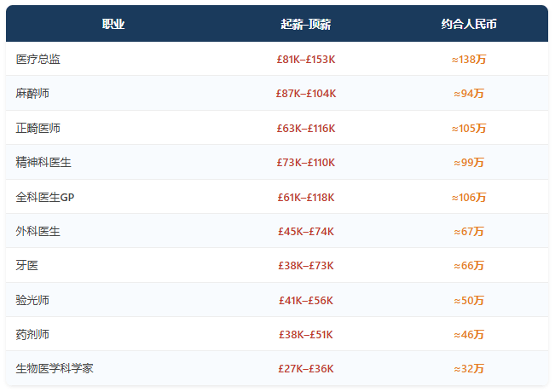The height and width of the screenshot is (392, 555).
Task: Click the ≈46万 amount for 药剂师
Action: [469, 335]
